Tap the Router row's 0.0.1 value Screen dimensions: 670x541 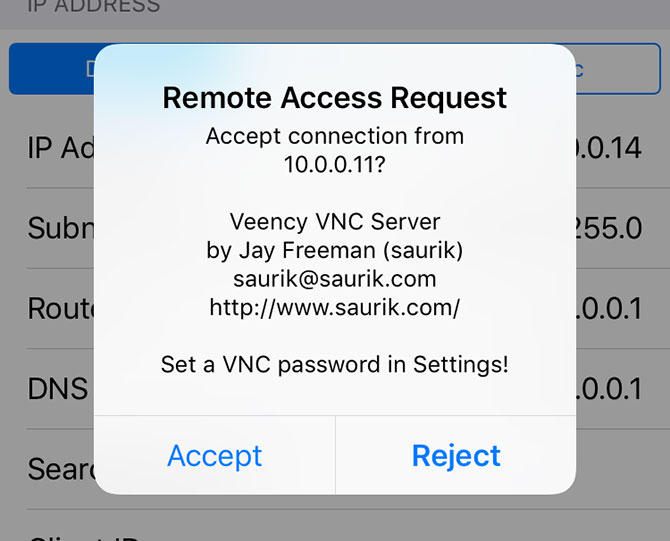[609, 308]
